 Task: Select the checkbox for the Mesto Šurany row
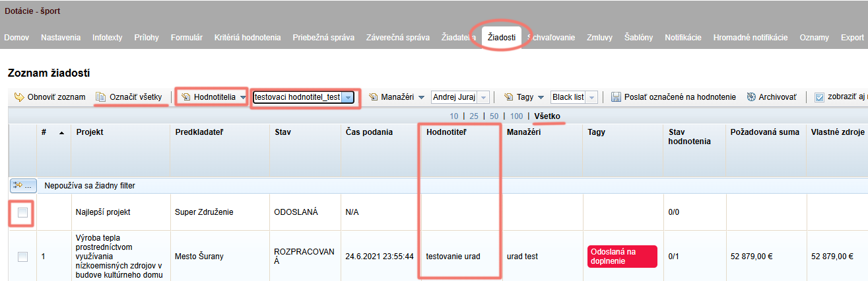point(22,257)
